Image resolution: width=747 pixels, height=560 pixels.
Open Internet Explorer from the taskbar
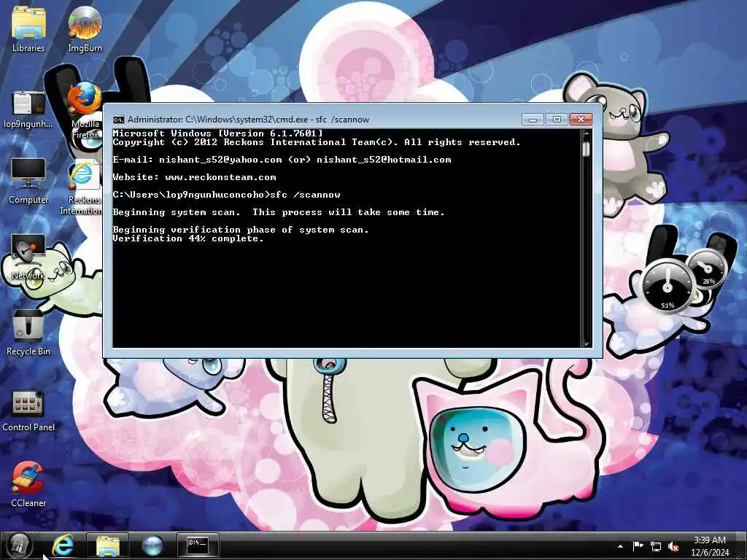click(63, 545)
